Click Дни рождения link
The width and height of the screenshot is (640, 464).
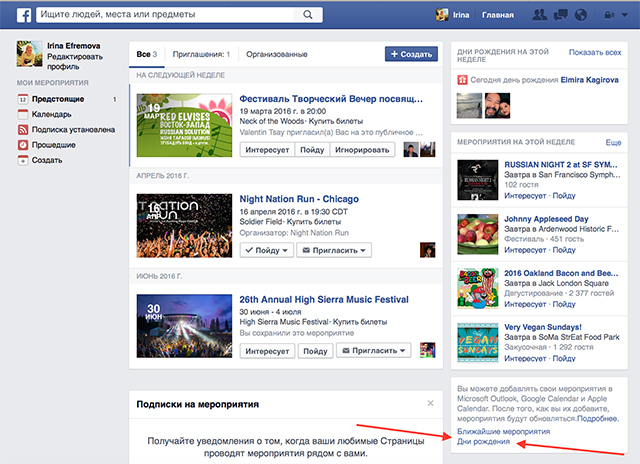[483, 442]
